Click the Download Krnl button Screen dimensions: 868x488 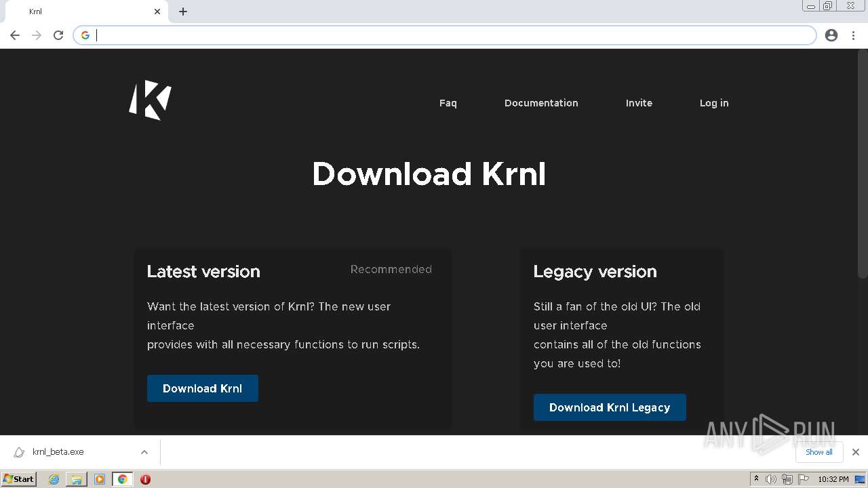pos(203,388)
